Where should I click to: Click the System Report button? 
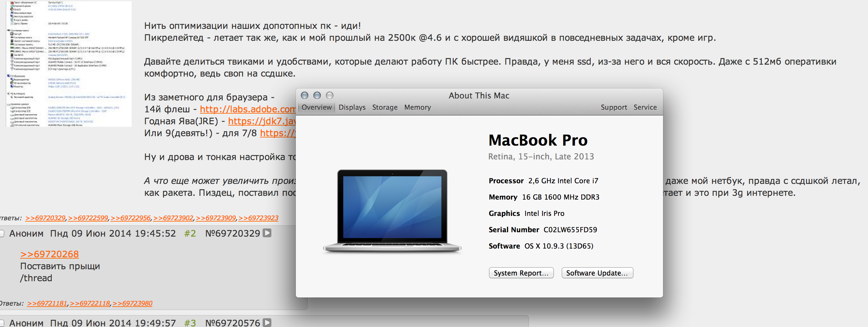pyautogui.click(x=521, y=273)
